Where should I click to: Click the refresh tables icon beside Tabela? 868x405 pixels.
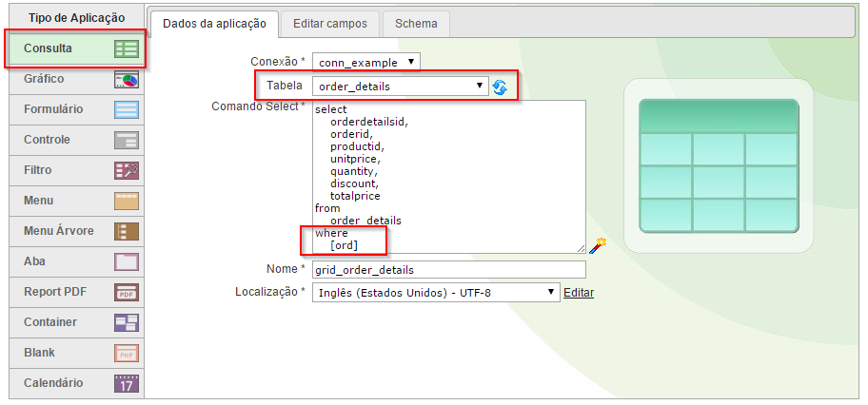(x=500, y=87)
